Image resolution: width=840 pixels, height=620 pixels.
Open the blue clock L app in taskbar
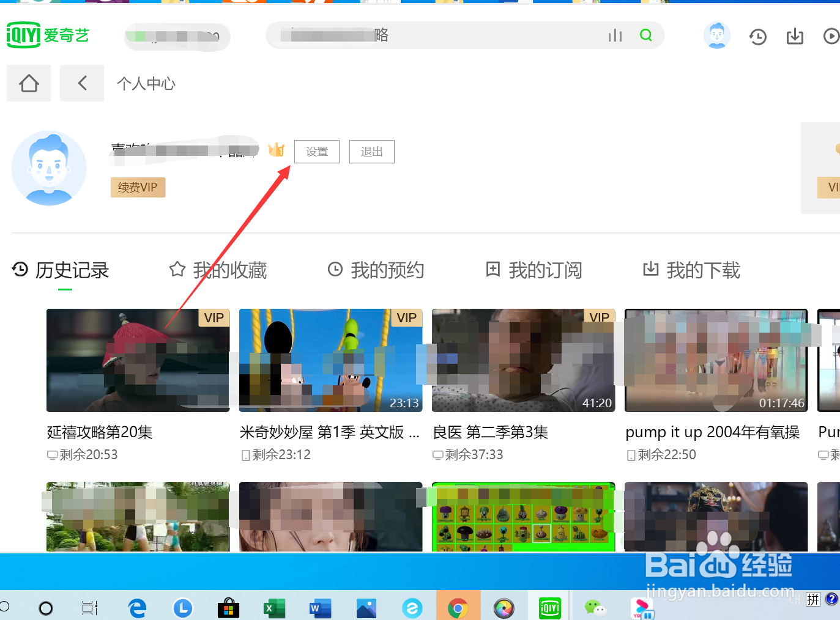[183, 608]
